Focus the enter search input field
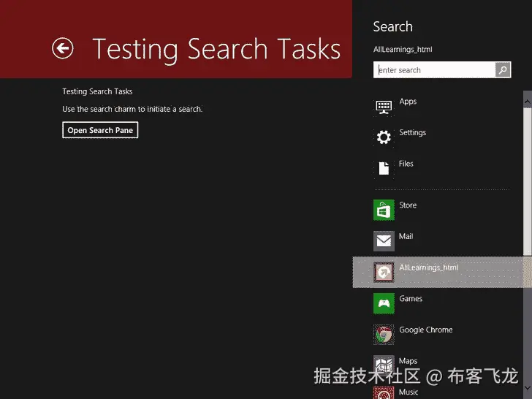This screenshot has height=399, width=532. tap(434, 70)
